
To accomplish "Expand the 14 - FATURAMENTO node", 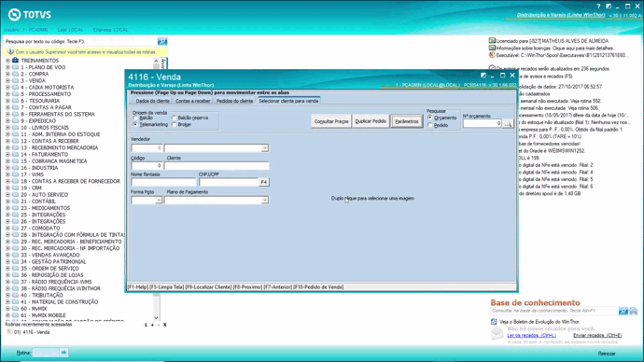I will [7, 154].
